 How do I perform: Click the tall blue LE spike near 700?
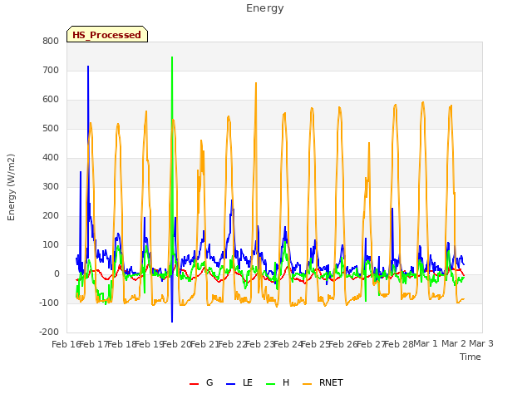tap(88, 66)
